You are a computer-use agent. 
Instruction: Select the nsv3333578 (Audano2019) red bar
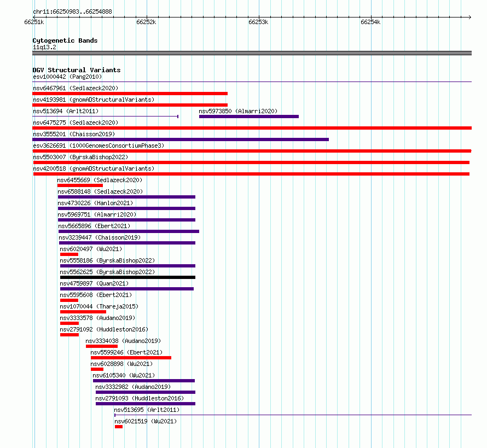(69, 323)
